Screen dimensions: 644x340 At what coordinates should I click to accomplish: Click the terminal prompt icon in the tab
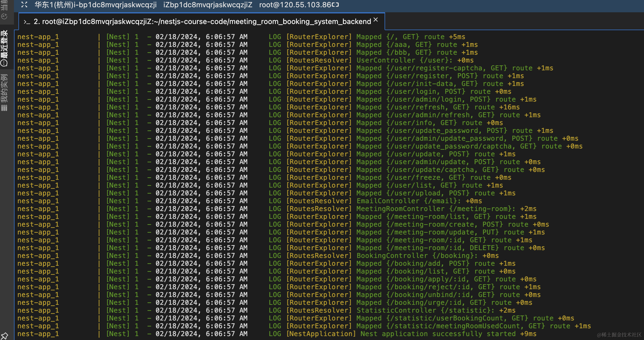click(x=27, y=22)
